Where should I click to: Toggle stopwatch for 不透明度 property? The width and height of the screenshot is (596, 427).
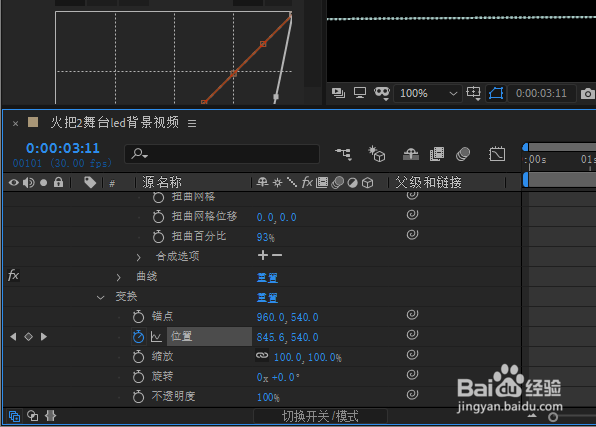click(x=138, y=397)
